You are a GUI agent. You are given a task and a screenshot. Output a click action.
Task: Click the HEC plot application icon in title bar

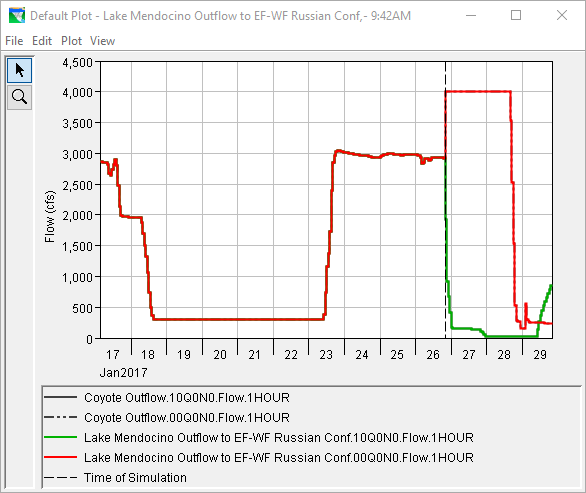click(17, 15)
